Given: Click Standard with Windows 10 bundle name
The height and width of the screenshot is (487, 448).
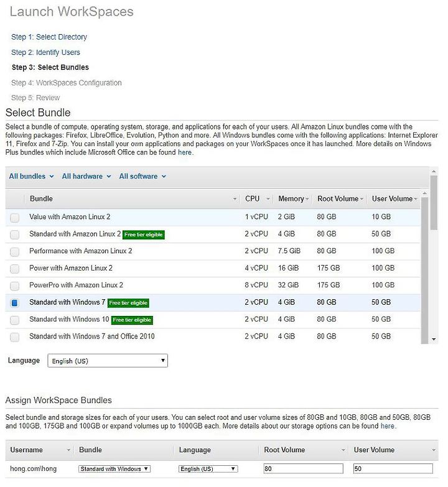Looking at the screenshot, I should [x=69, y=320].
